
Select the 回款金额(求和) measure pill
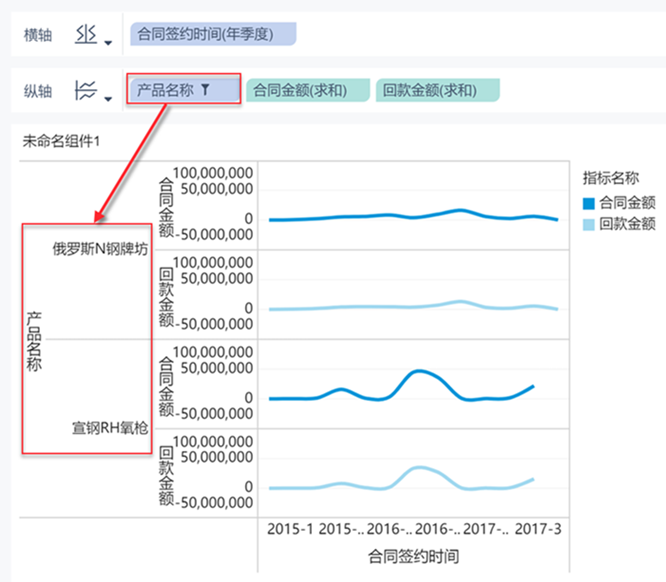tap(437, 90)
